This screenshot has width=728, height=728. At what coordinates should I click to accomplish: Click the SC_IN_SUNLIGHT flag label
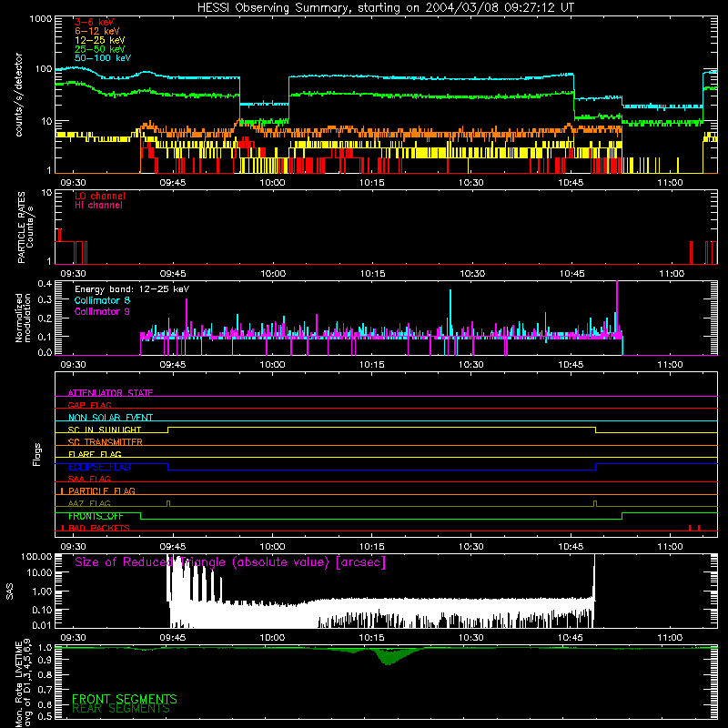(105, 430)
